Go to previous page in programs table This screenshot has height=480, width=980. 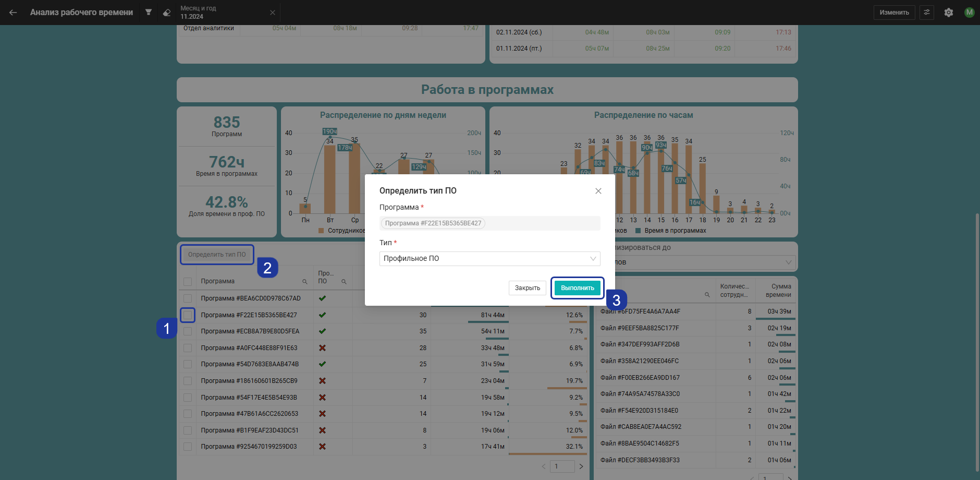[x=544, y=466]
